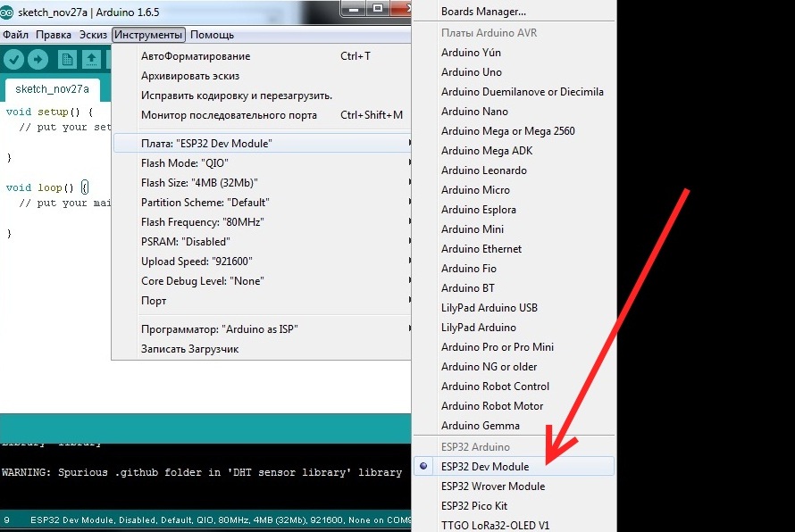795x532 pixels.
Task: Select Arduino Uno board
Action: coord(514,72)
